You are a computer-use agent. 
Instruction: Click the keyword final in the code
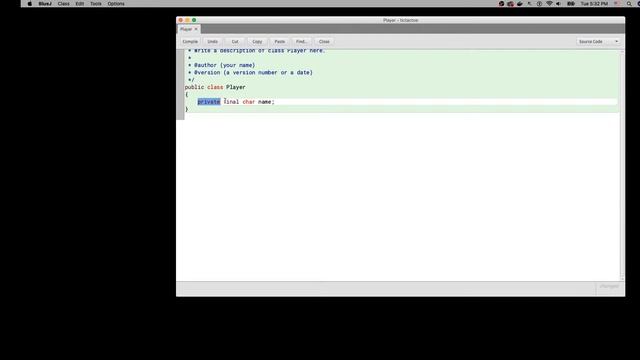(x=231, y=102)
